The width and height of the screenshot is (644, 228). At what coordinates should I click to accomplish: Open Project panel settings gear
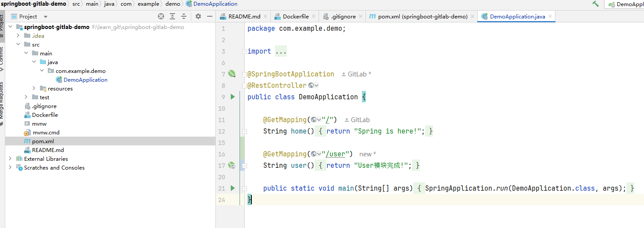[x=198, y=16]
